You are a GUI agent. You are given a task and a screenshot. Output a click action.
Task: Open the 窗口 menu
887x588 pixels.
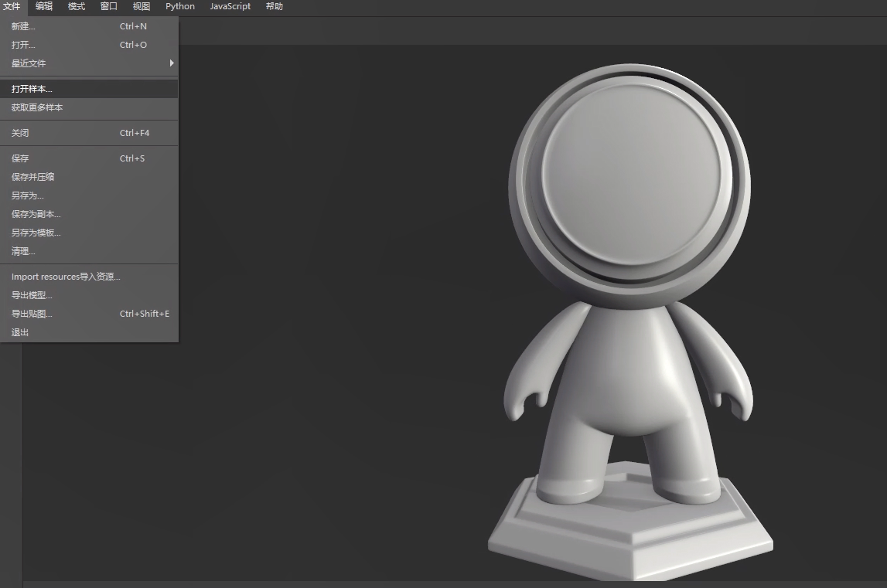point(109,6)
